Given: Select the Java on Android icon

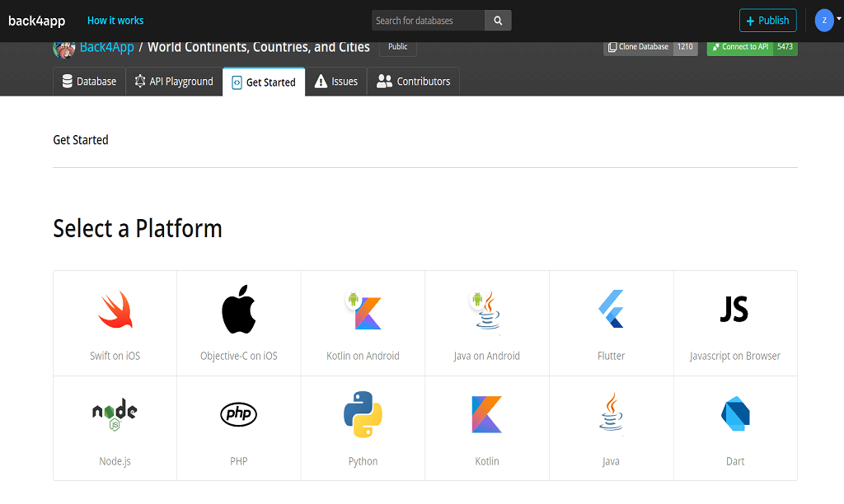Looking at the screenshot, I should pyautogui.click(x=486, y=310).
